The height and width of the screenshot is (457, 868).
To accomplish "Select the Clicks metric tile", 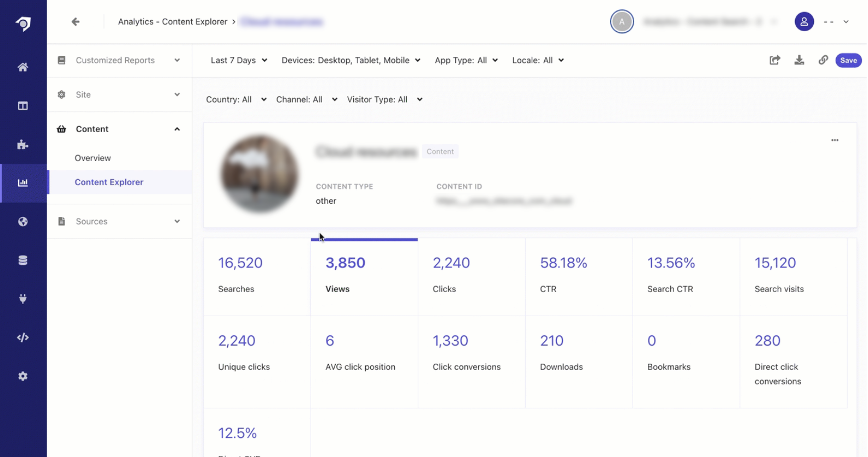I will (x=472, y=277).
